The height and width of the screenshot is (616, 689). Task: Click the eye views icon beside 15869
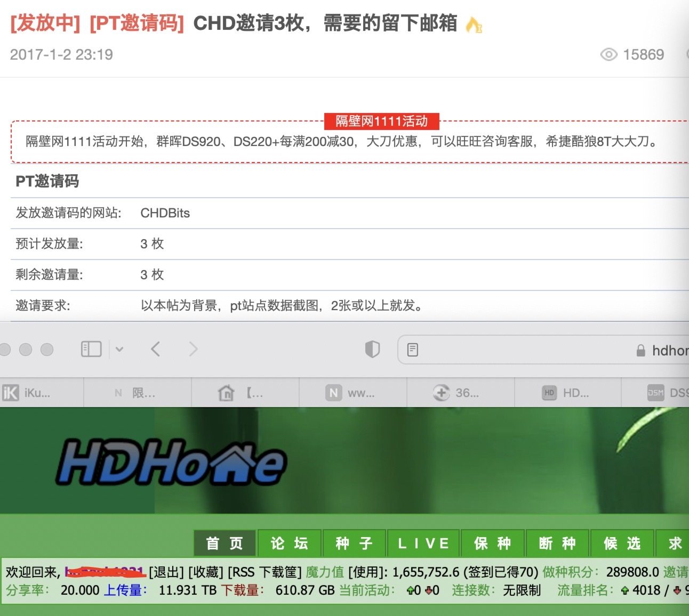click(608, 54)
